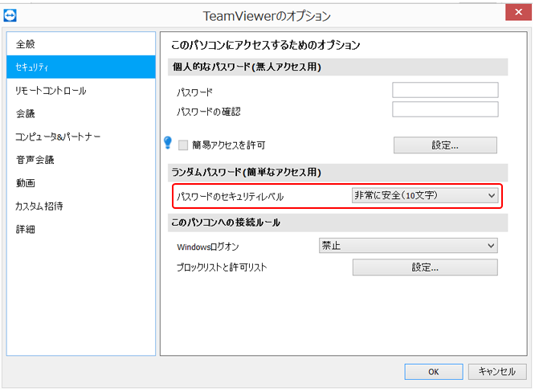535x392 pixels.
Task: Click 設定... button next to 簡易アクセス
Action: pyautogui.click(x=445, y=145)
